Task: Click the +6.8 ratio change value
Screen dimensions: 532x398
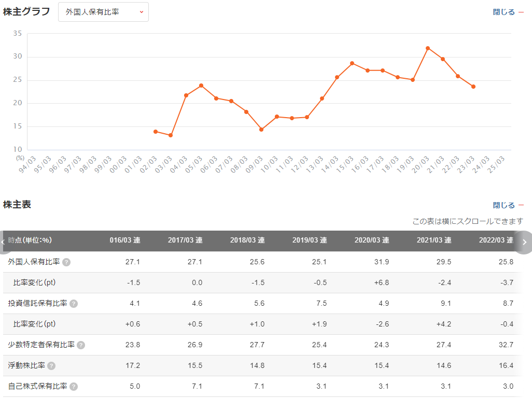Action: tap(382, 282)
